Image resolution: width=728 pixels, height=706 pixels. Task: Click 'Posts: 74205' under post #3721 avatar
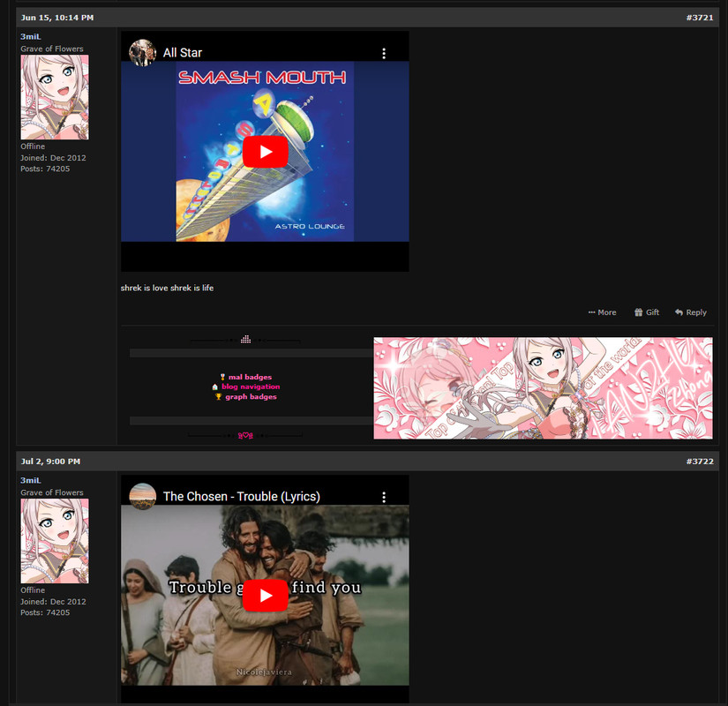[45, 169]
